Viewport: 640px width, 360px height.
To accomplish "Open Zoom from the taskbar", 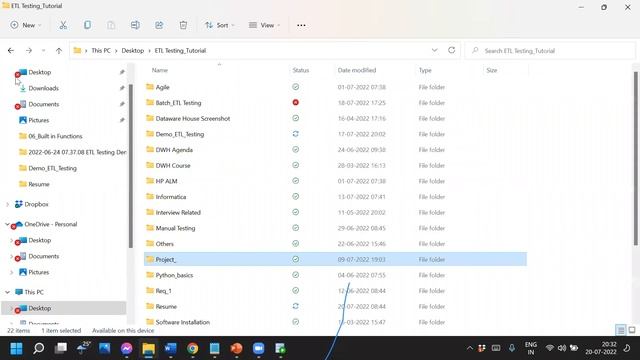I will coord(258,349).
